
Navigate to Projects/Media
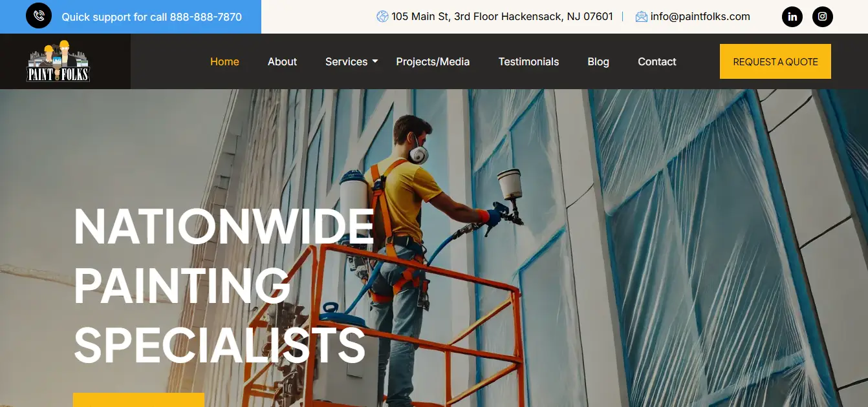pos(433,61)
